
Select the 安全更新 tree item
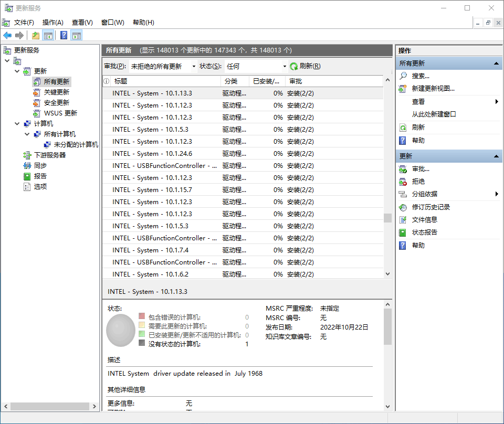tap(57, 103)
